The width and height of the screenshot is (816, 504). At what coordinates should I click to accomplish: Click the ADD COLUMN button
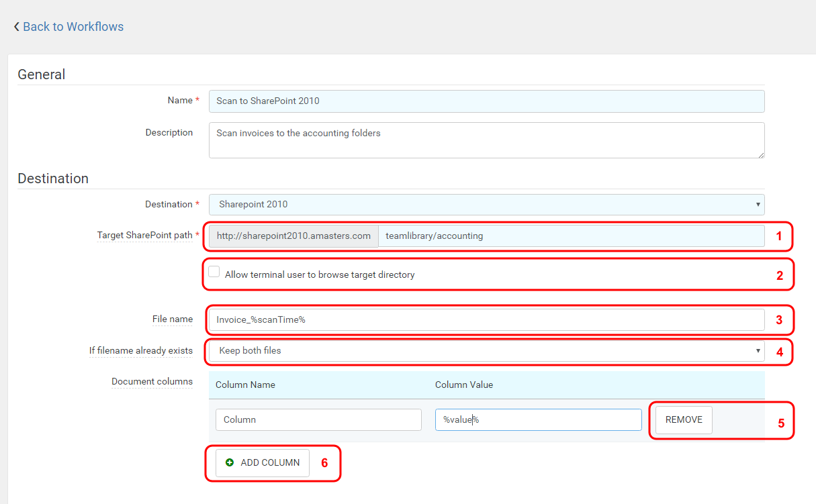[x=262, y=462]
